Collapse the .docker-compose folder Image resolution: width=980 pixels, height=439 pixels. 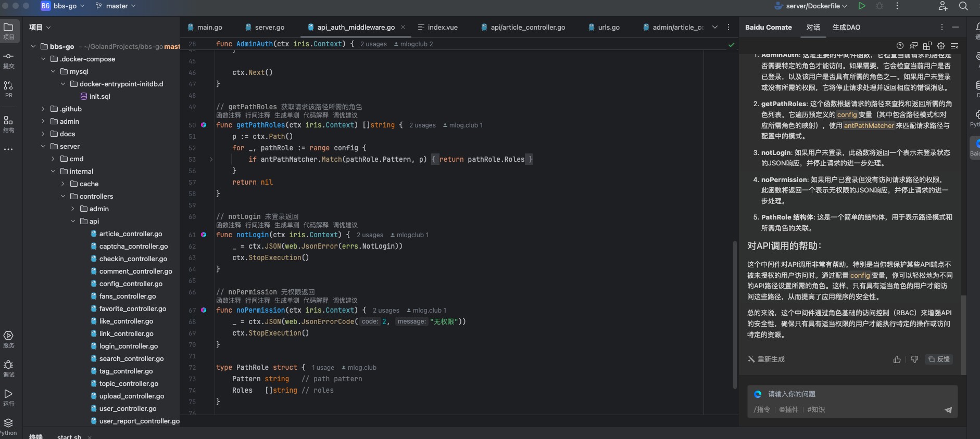[44, 59]
